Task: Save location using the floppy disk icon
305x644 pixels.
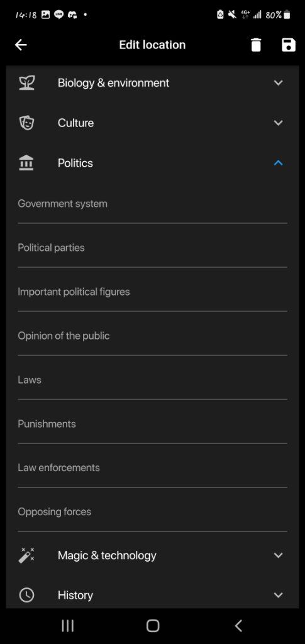Action: click(289, 45)
